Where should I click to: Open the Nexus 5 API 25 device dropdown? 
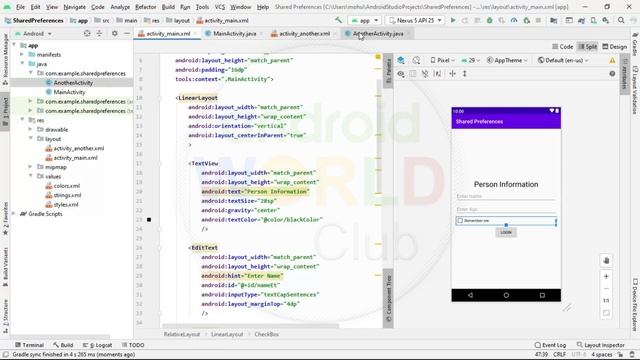click(x=415, y=20)
